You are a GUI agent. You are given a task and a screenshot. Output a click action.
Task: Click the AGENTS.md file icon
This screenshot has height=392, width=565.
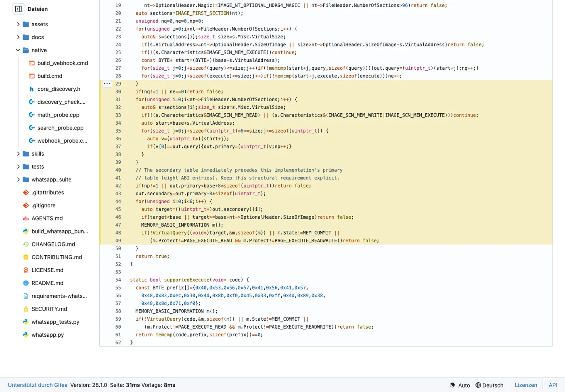(x=26, y=218)
